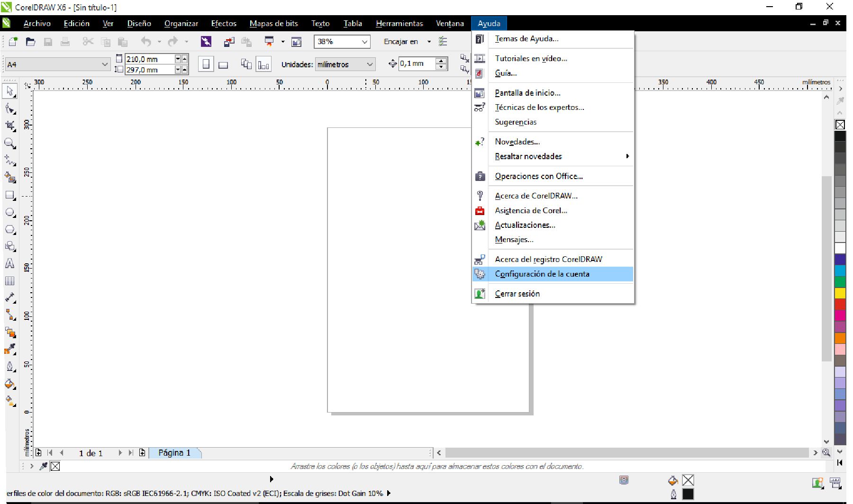Screen dimensions: 853x504
Task: Select the Pick tool in toolbox
Action: point(10,91)
